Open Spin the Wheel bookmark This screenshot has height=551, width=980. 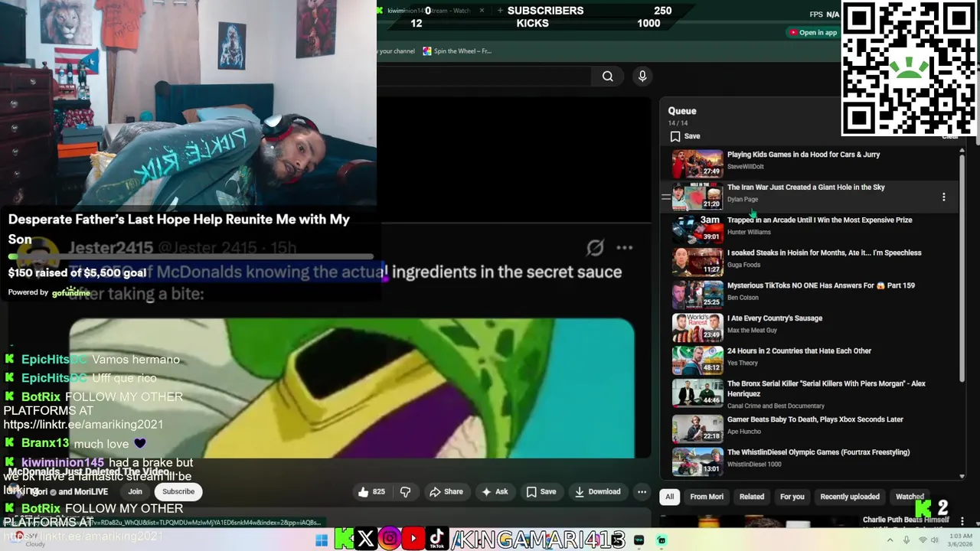[456, 51]
